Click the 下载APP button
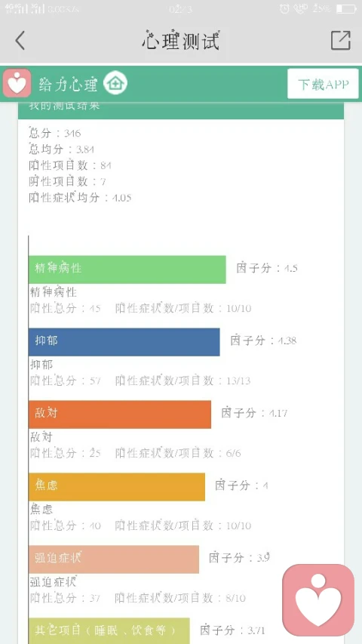The image size is (362, 644). [323, 84]
